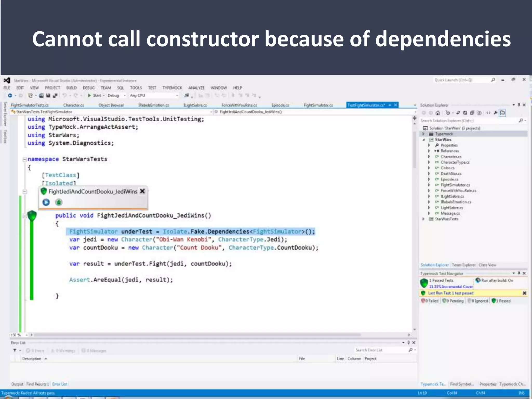Click the Refresh icon in Solution Explorer
This screenshot has height=399, width=532.
[x=465, y=113]
